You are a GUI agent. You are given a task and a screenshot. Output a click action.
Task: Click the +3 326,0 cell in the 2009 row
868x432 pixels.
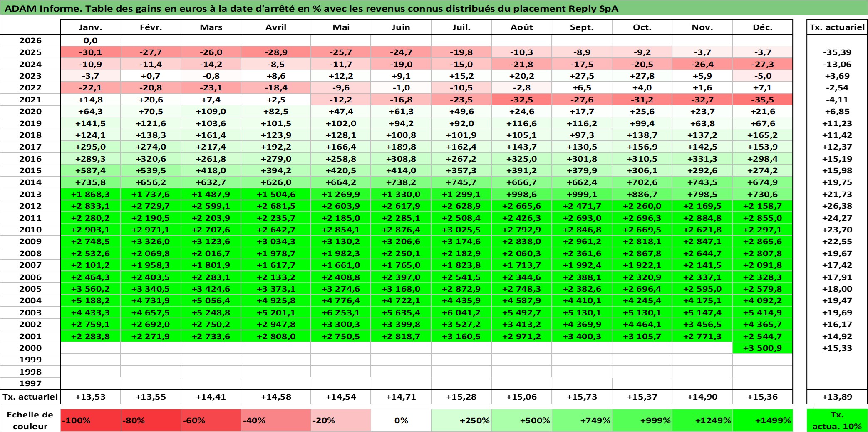[x=151, y=241]
